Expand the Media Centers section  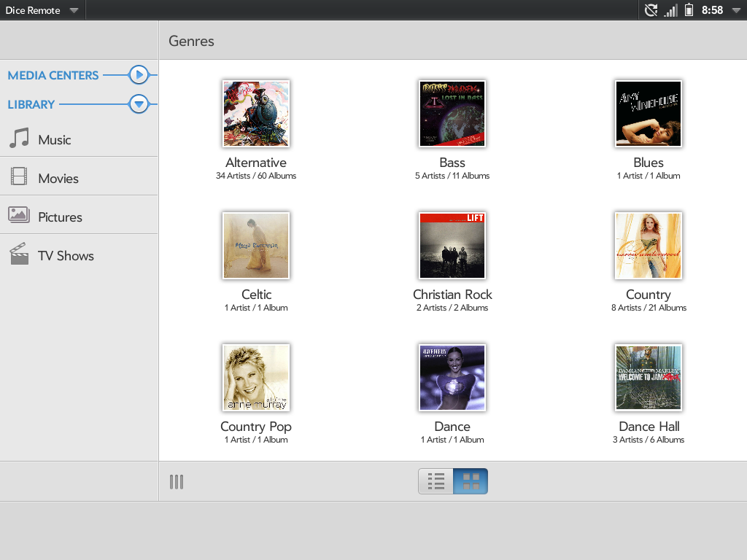139,75
